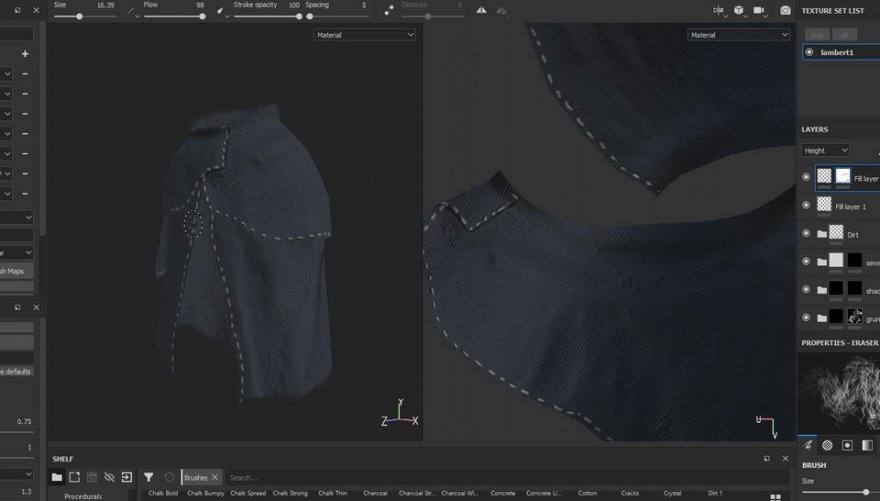The width and height of the screenshot is (880, 501).
Task: Click the shelf folder icon
Action: tap(57, 477)
